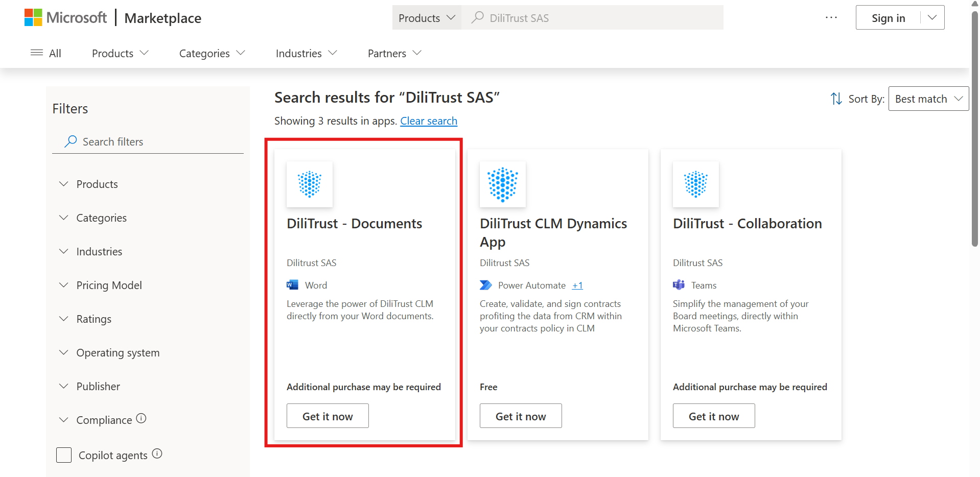Viewport: 980px width, 477px height.
Task: Click the DiliTrust CLM Dynamics App logo
Action: click(503, 184)
